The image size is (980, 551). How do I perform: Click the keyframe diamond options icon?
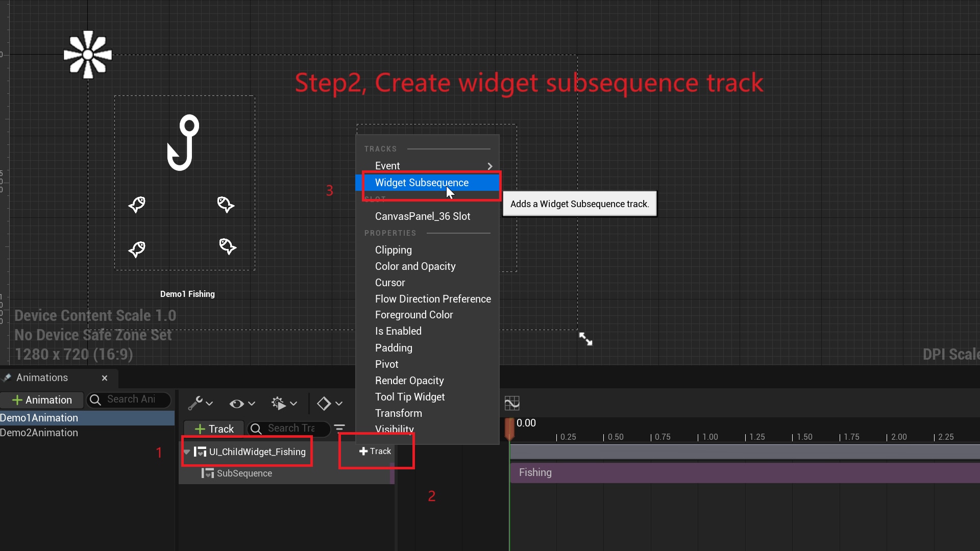coord(325,403)
